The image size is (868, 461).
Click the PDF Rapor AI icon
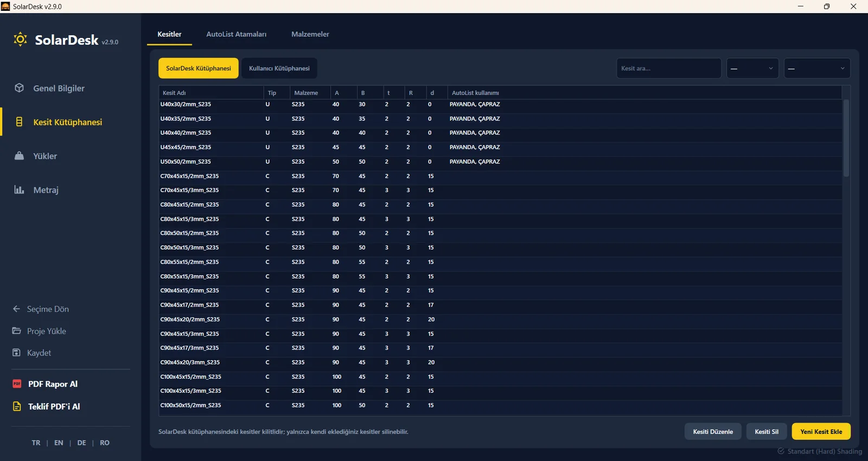pyautogui.click(x=17, y=384)
